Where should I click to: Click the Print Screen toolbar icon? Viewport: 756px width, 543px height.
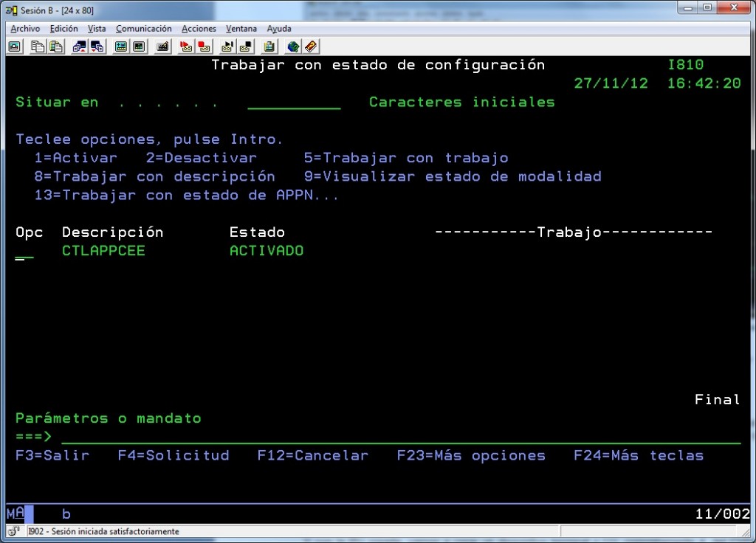click(15, 46)
